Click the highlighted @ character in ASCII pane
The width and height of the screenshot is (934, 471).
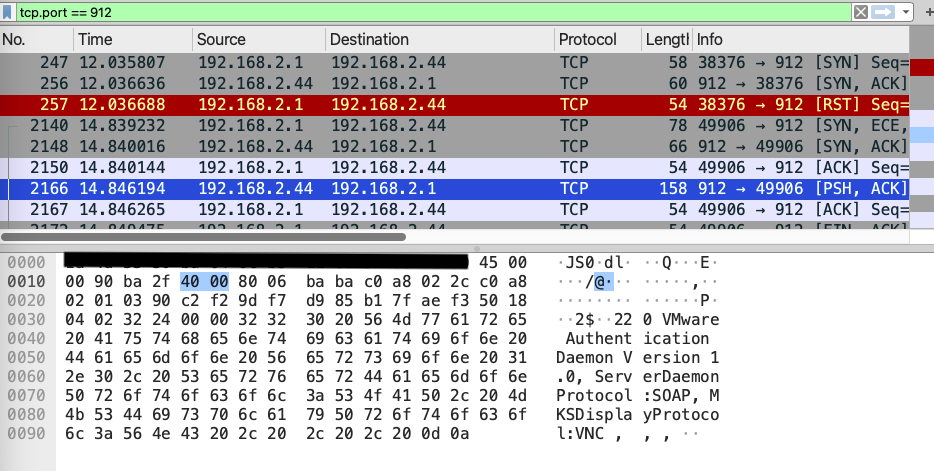[x=599, y=282]
